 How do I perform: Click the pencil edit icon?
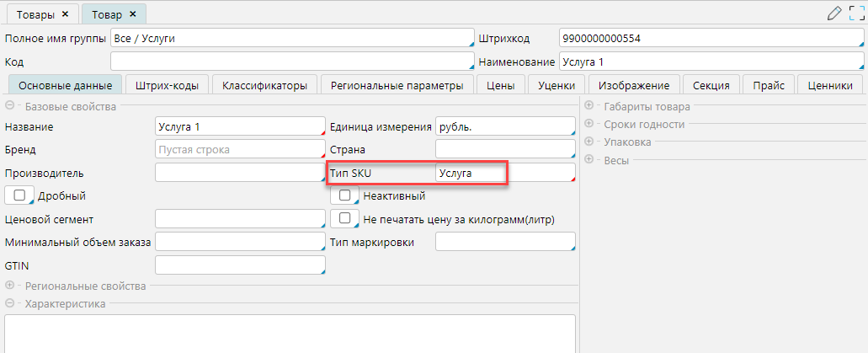(x=834, y=13)
